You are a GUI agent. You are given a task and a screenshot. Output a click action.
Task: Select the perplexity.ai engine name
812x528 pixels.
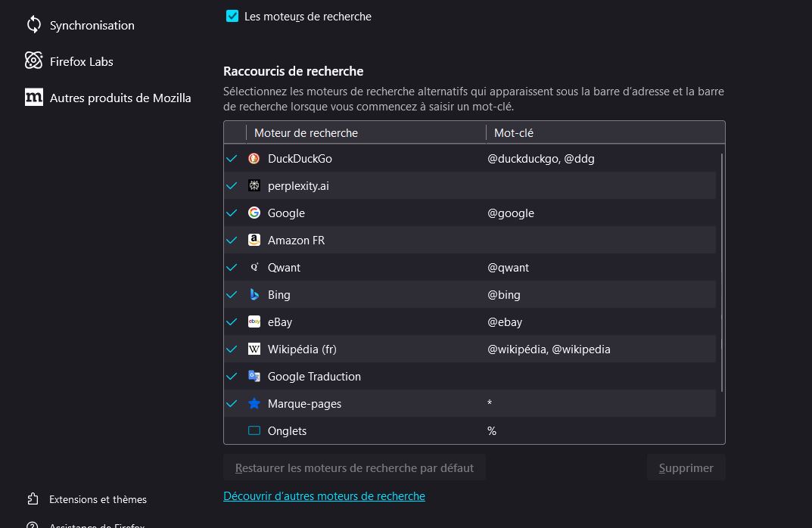pos(298,186)
